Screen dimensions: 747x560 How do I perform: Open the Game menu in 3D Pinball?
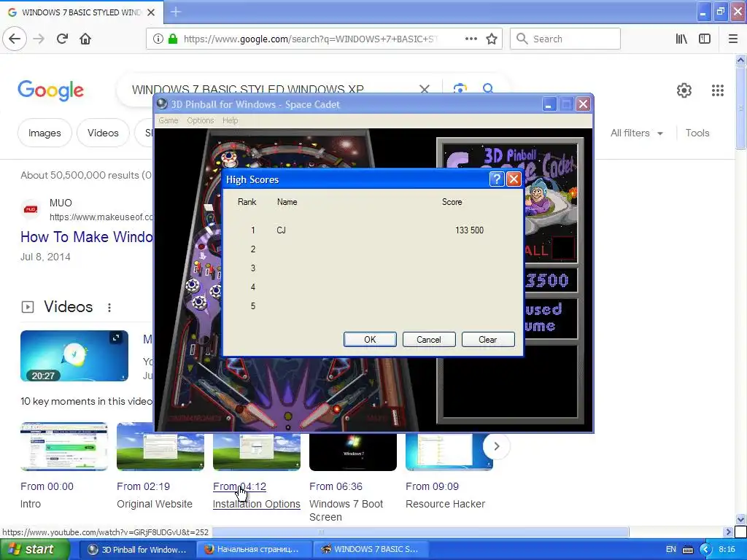169,120
